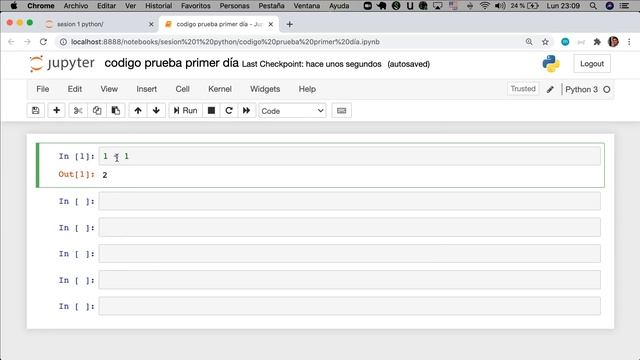Paste cells below icon
Screen dimensions: 640x360
[x=116, y=111]
